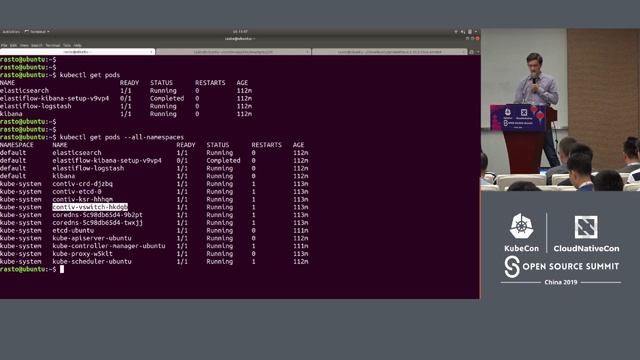Viewport: 640px width, 360px height.
Task: Switch to the third terminal tab
Action: point(389,52)
